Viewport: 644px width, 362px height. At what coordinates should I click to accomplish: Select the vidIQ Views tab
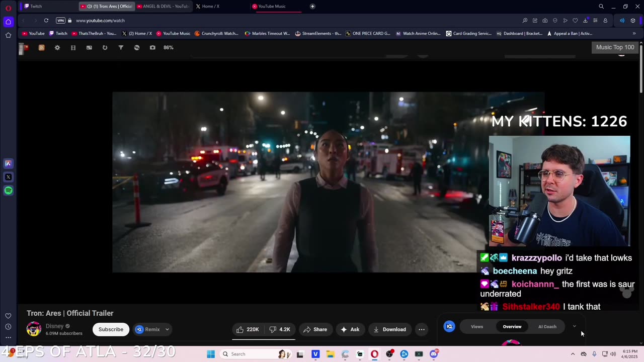pos(477,327)
